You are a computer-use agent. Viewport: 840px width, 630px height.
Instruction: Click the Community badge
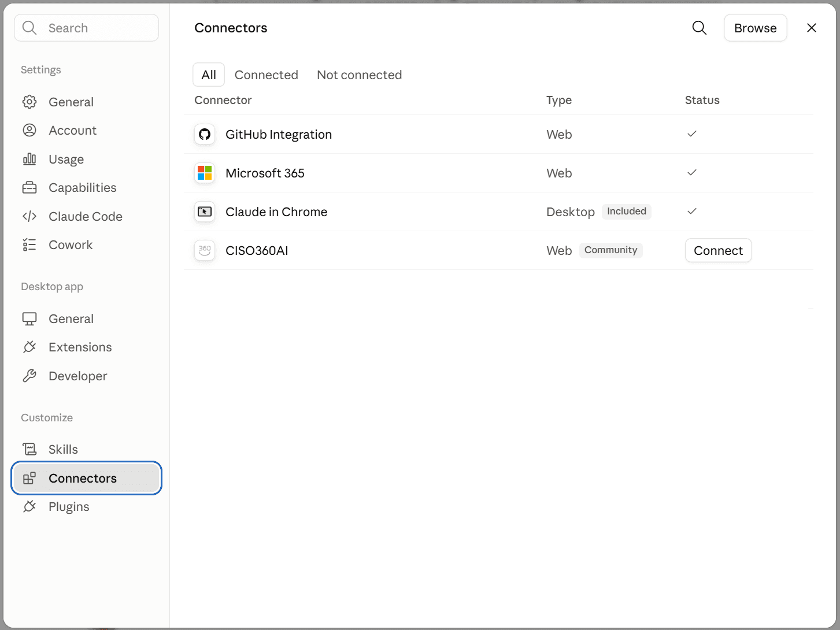click(611, 250)
